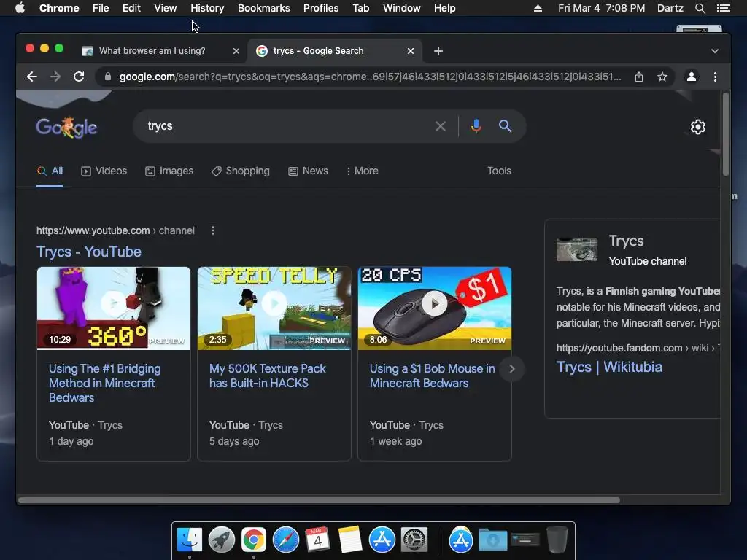Switch to Images results
This screenshot has height=560, width=747.
click(x=169, y=171)
